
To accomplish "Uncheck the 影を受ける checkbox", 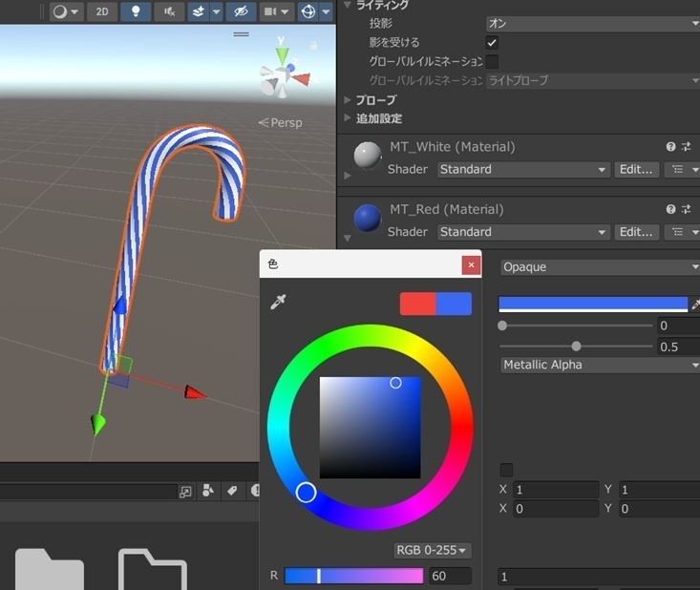I will pos(492,43).
